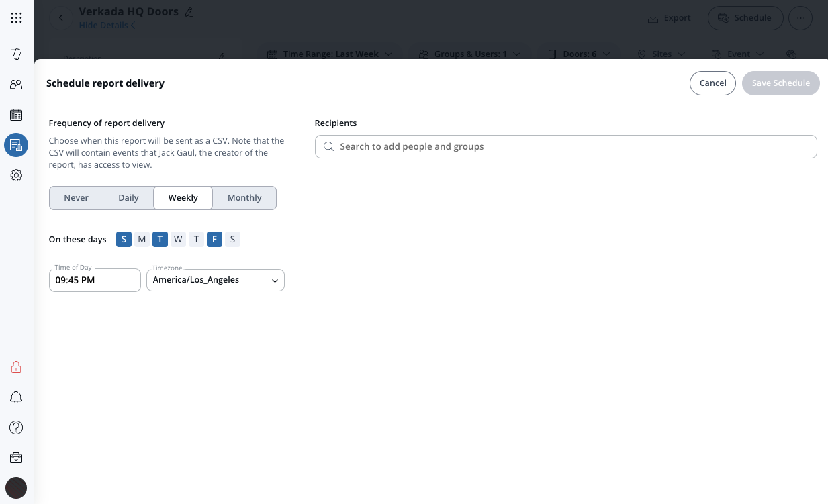The height and width of the screenshot is (504, 828).
Task: Deselect Sunday in delivery days
Action: (x=124, y=240)
